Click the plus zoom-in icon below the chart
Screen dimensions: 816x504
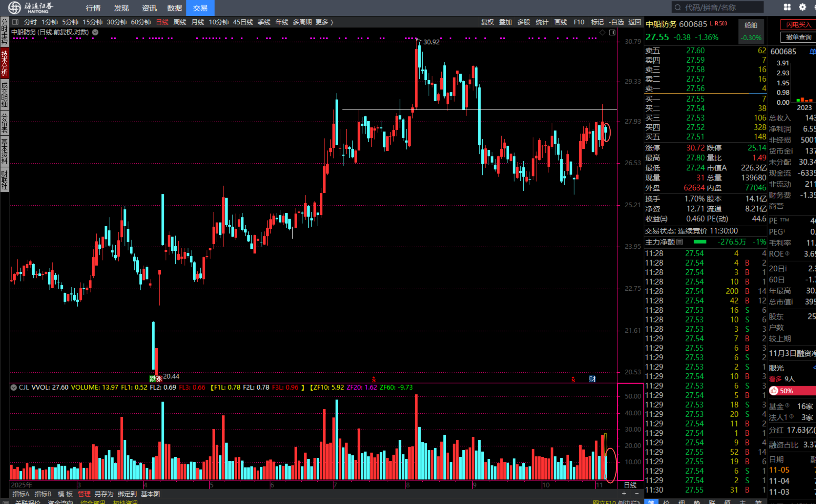[x=624, y=493]
